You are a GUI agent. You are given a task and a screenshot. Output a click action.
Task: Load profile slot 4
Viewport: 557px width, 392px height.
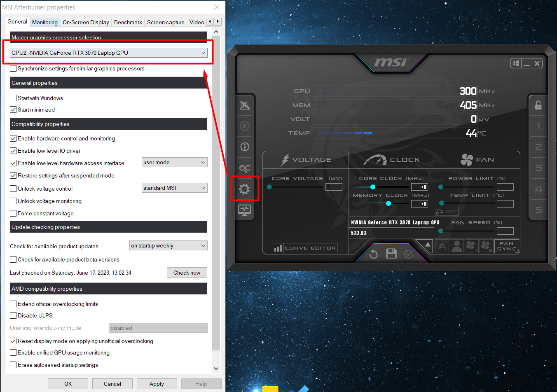[x=538, y=189]
